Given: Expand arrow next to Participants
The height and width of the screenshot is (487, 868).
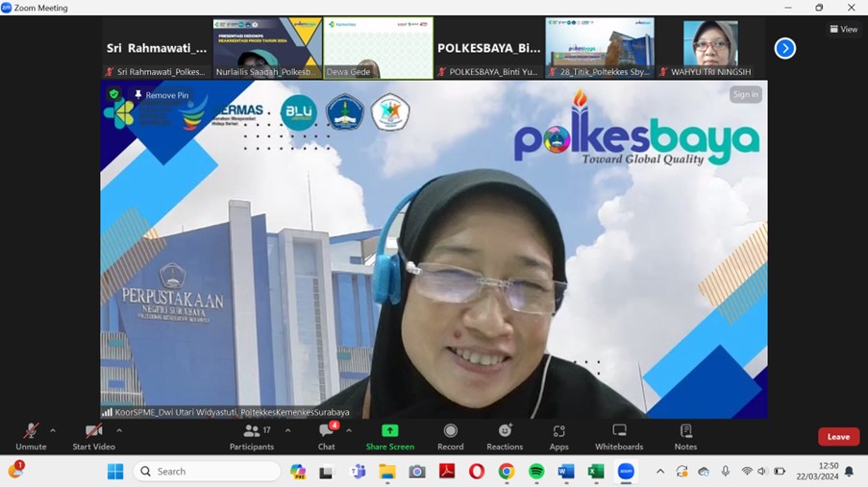Looking at the screenshot, I should coord(287,430).
